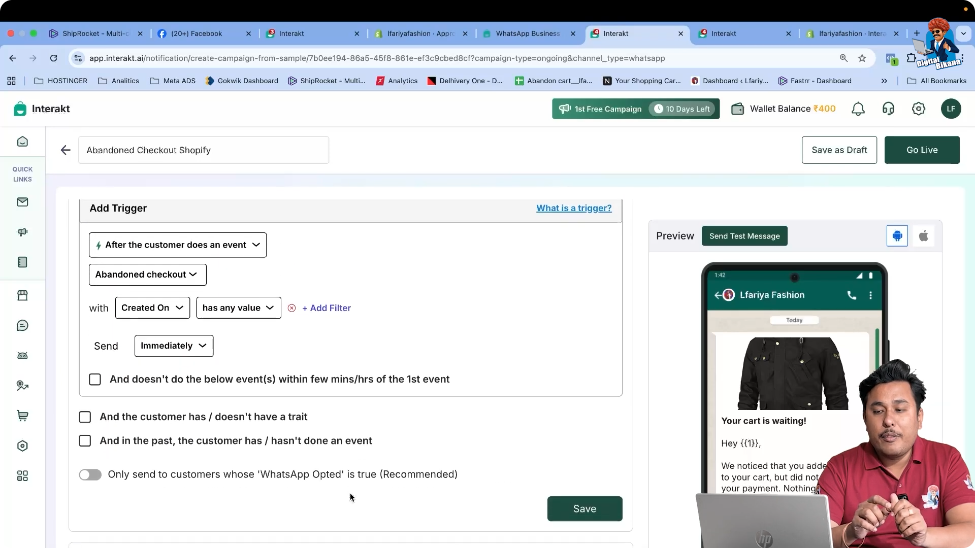Image resolution: width=977 pixels, height=550 pixels.
Task: Open the Abandoned checkout dropdown
Action: [148, 275]
